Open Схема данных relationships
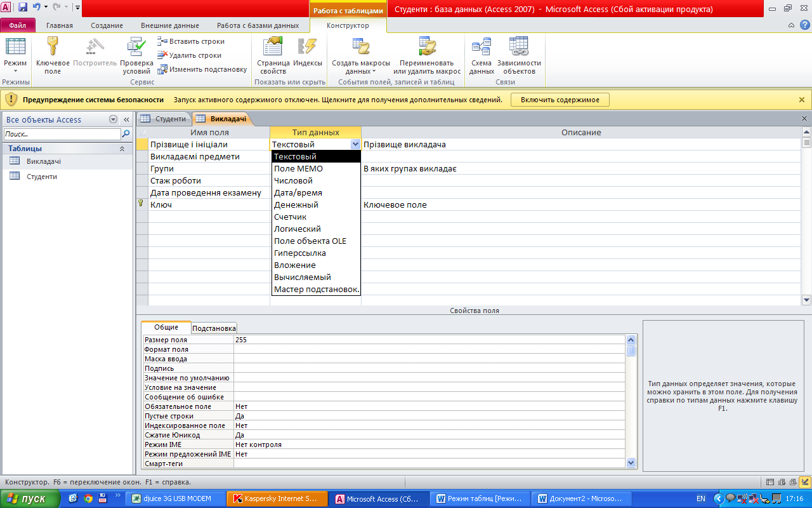This screenshot has height=508, width=812. 481,56
